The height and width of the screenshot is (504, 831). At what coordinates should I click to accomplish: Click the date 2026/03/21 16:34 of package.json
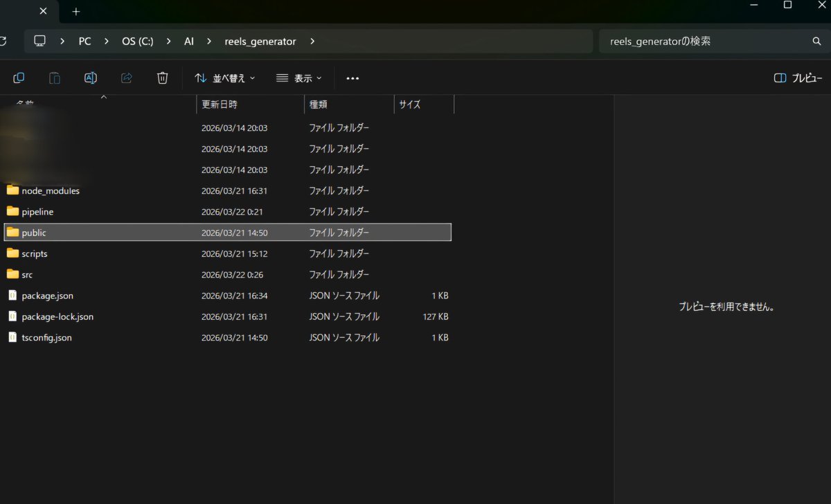point(234,296)
